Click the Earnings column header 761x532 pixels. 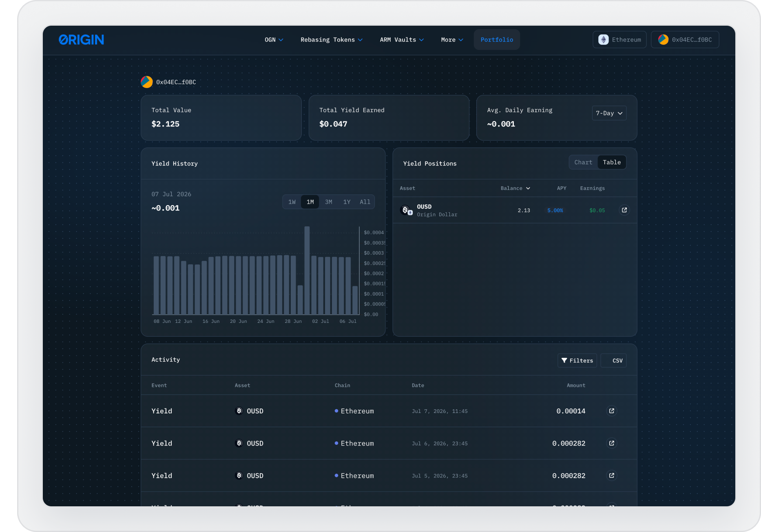(x=593, y=188)
